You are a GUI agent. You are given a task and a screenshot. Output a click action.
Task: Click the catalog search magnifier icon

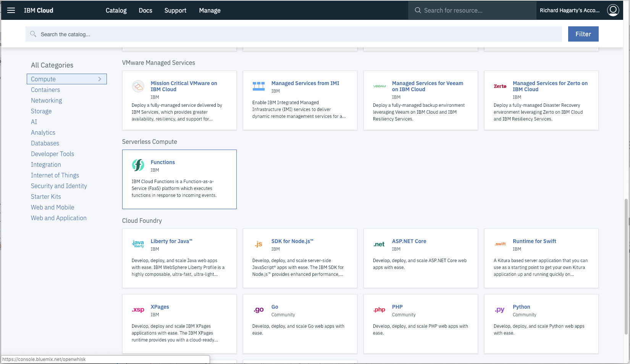33,34
